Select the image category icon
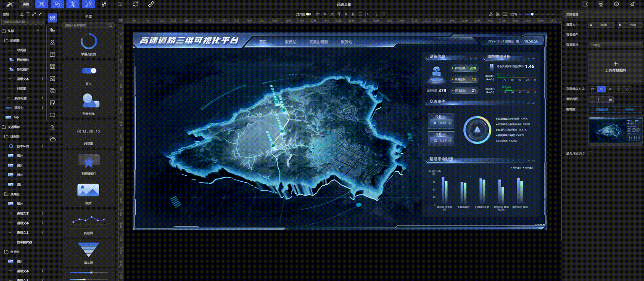644x281 pixels. tap(53, 78)
